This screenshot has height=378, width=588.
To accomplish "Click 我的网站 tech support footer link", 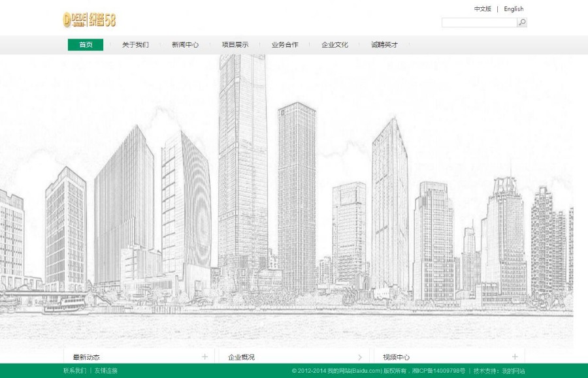I will [514, 371].
